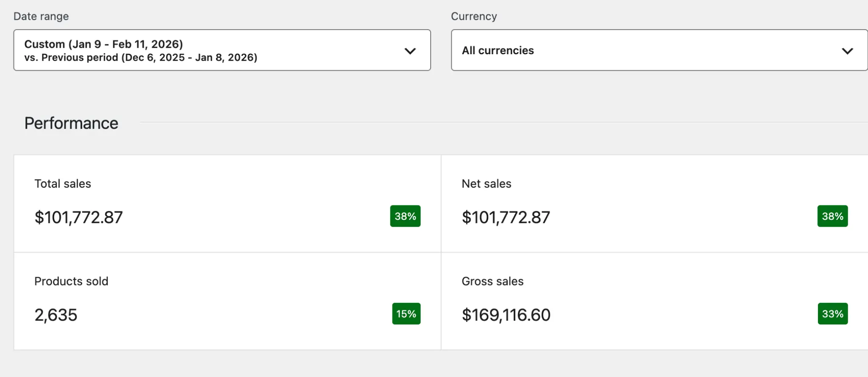Click the Currency dropdown chevron
This screenshot has height=377, width=868.
click(847, 51)
